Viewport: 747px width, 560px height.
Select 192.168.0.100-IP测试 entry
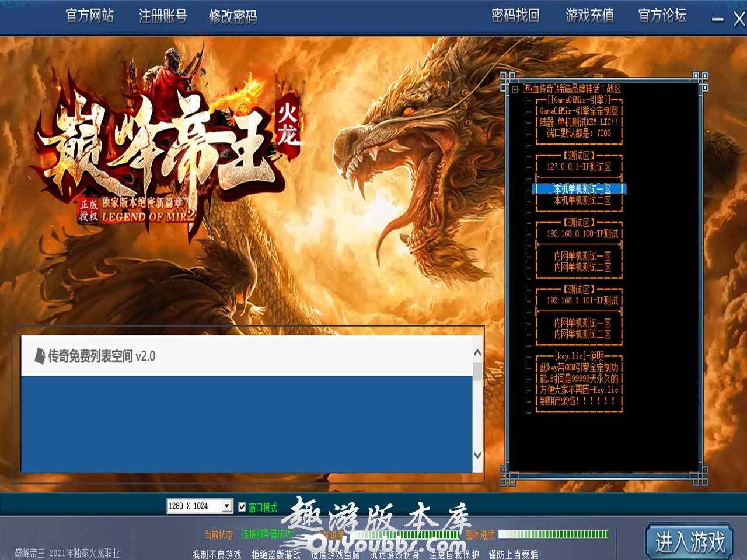click(582, 233)
